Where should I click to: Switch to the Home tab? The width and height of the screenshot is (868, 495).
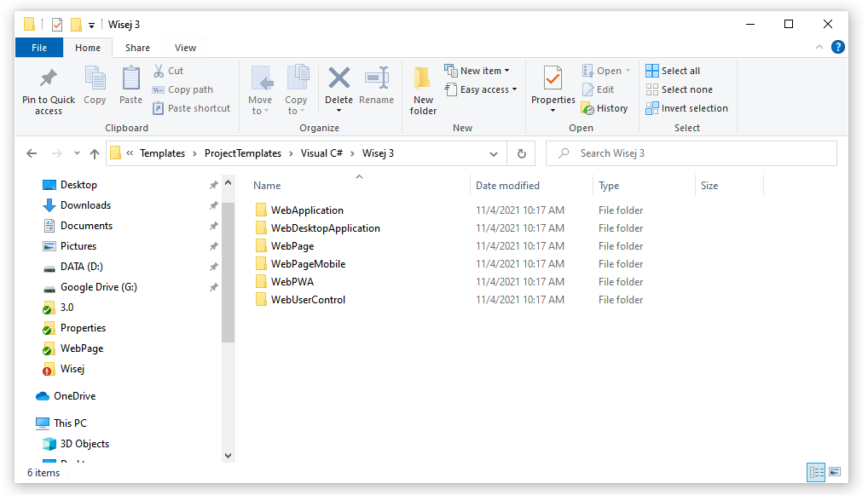tap(88, 48)
